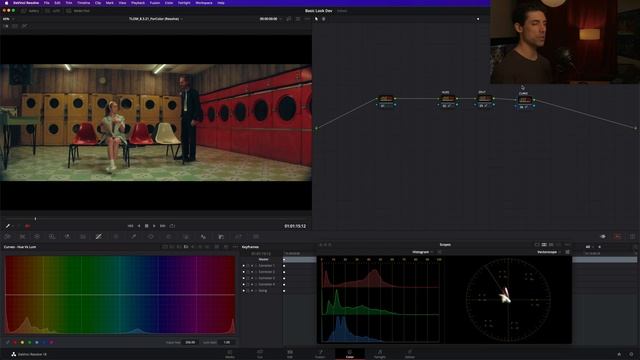
Task: Toggle loop playback
Action: click(x=172, y=226)
